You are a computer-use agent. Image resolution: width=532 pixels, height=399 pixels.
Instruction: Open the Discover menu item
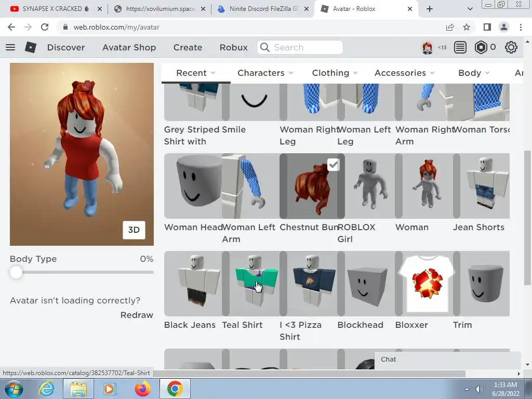click(66, 47)
